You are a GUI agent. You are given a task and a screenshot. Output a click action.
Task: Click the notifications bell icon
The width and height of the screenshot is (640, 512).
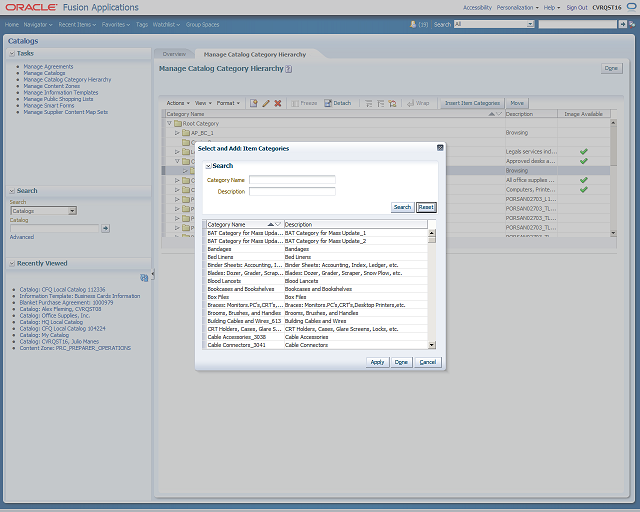(x=413, y=24)
